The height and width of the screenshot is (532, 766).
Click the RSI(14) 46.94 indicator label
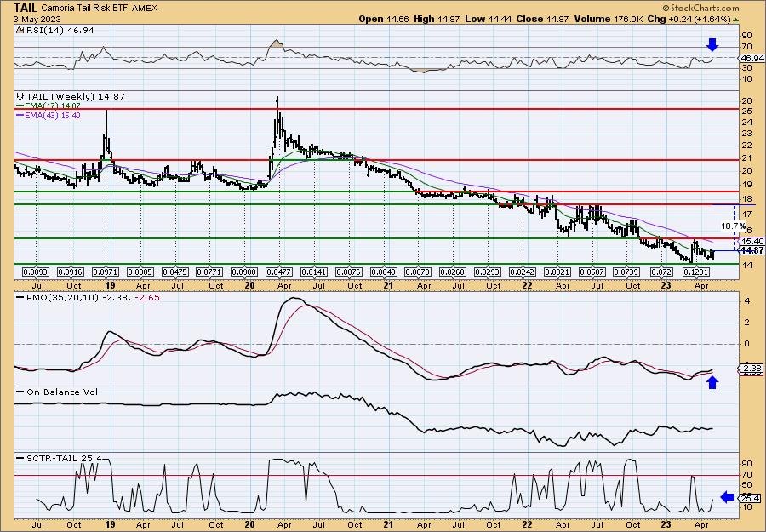(x=59, y=31)
